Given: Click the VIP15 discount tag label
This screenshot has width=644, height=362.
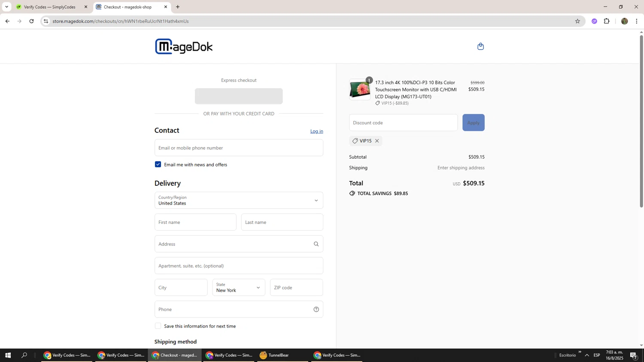Looking at the screenshot, I should pos(365,141).
